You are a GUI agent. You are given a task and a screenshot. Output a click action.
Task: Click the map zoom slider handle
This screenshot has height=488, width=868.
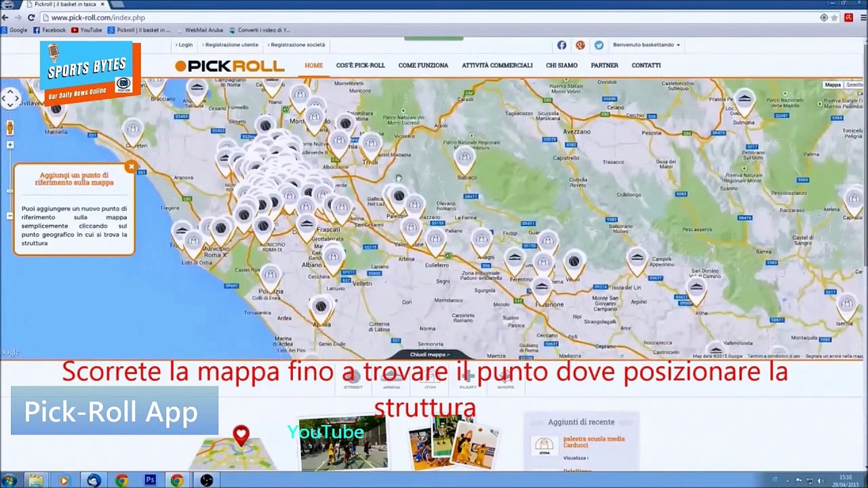[x=10, y=190]
